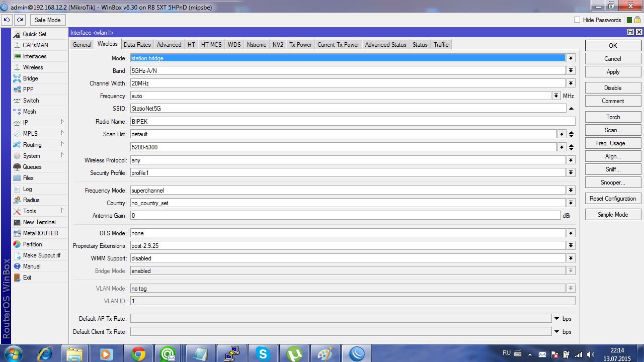Expand the Routing submenu

(62, 144)
